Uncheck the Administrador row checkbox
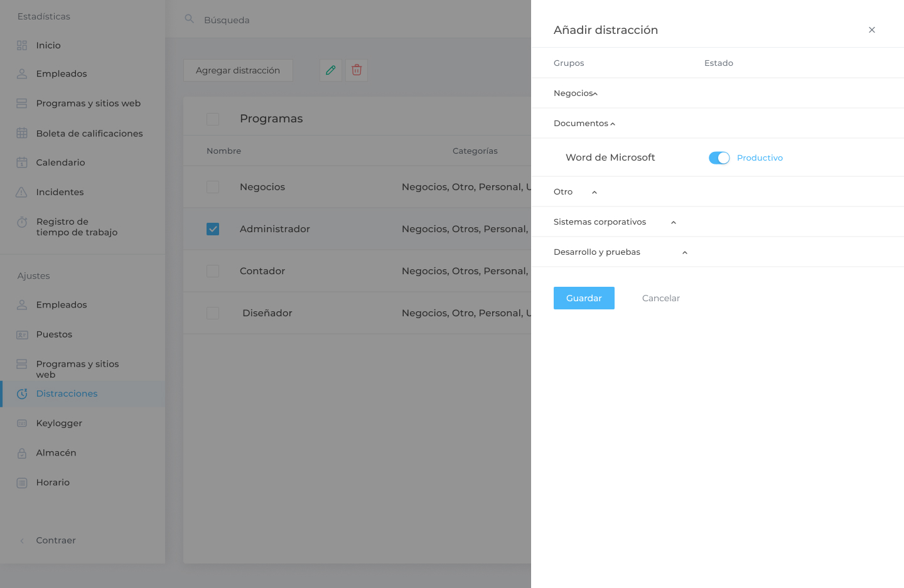 (x=213, y=229)
